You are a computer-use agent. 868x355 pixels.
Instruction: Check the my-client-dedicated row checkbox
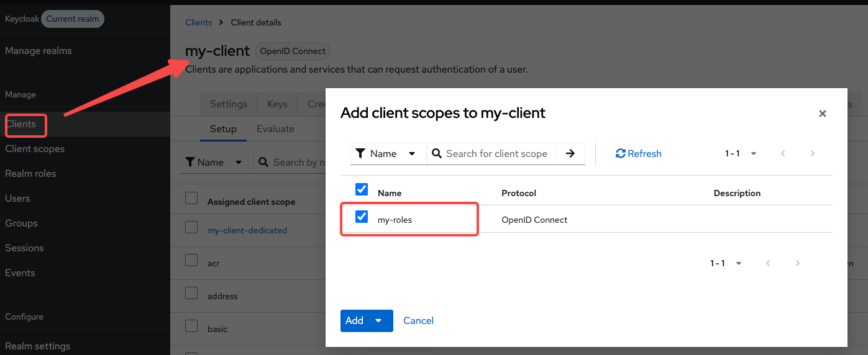(191, 227)
